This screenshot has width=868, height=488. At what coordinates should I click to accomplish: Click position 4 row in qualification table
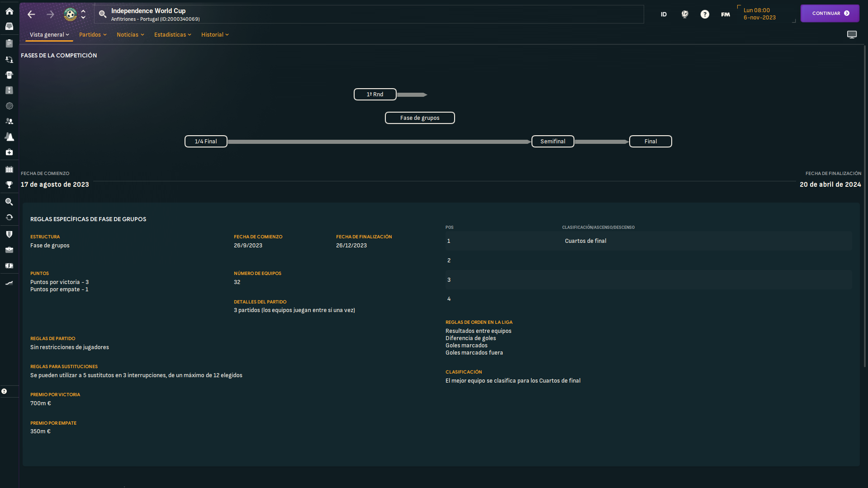click(x=649, y=299)
